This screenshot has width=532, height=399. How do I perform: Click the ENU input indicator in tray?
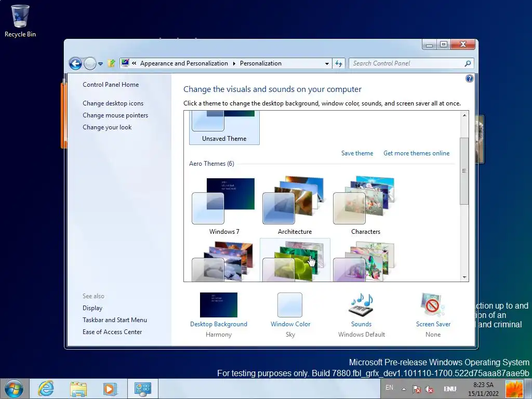(449, 389)
